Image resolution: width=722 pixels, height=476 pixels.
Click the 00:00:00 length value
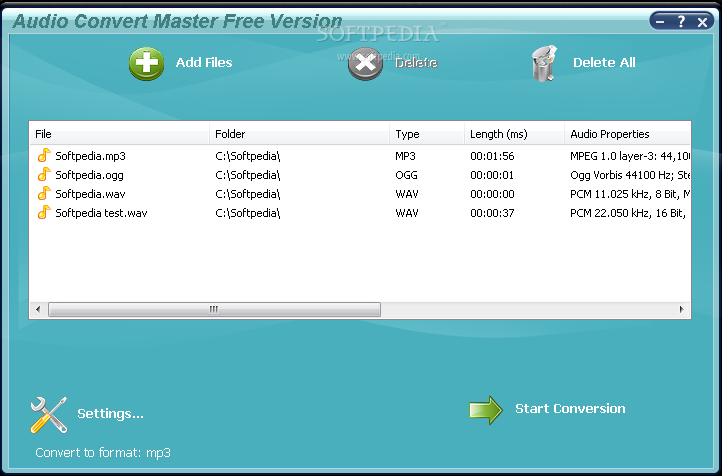click(492, 194)
